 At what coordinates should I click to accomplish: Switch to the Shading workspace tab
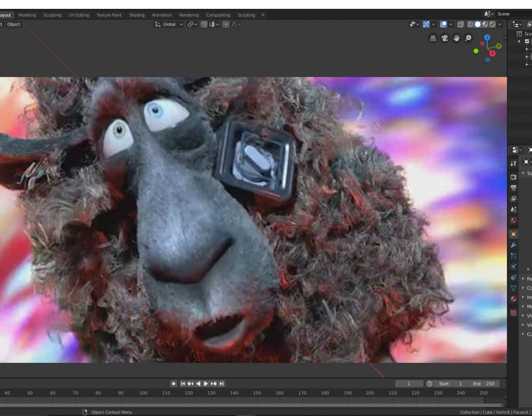[x=137, y=15]
